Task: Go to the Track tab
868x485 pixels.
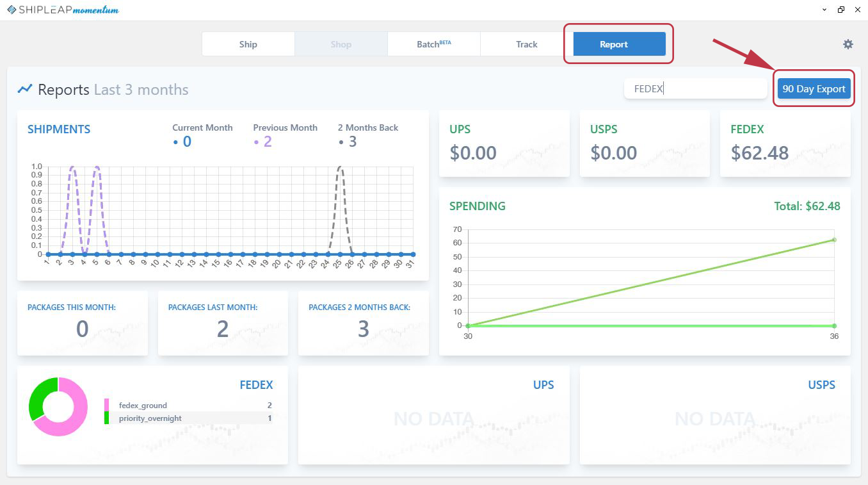Action: (x=527, y=44)
